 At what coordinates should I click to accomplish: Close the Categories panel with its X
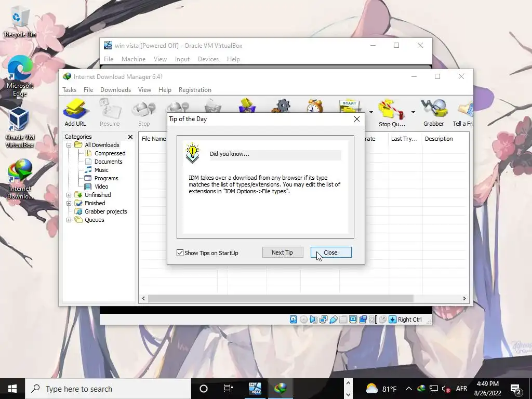[130, 137]
